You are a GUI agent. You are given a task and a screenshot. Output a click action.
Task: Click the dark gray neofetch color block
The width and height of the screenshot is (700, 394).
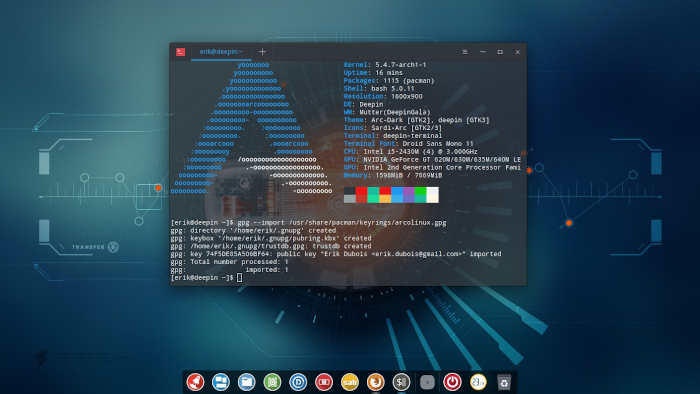(350, 191)
